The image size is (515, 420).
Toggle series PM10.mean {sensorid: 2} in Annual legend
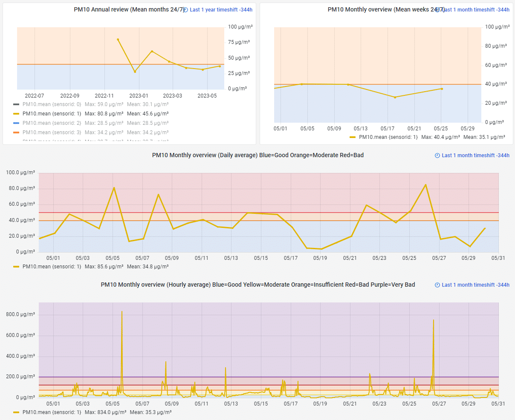(x=52, y=123)
